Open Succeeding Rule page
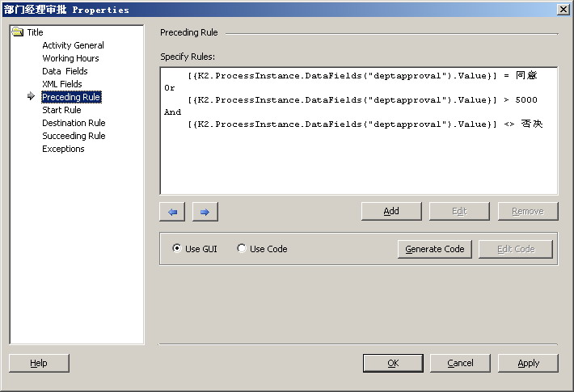 [74, 136]
